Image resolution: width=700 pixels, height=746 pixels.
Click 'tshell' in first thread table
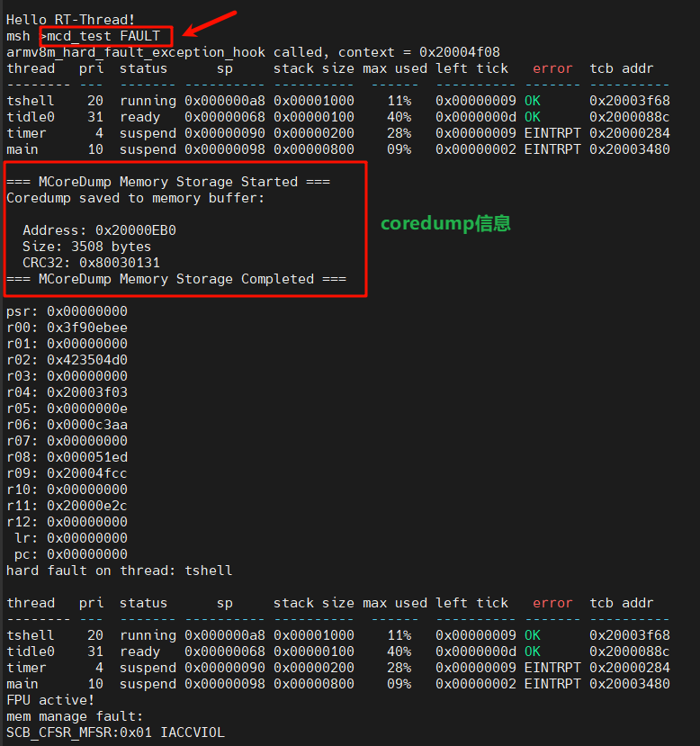tap(31, 101)
